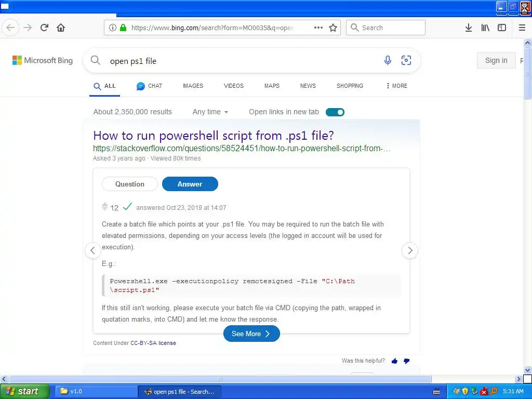This screenshot has height=399, width=532.
Task: Open the Firefox hamburger menu
Action: tap(522, 28)
